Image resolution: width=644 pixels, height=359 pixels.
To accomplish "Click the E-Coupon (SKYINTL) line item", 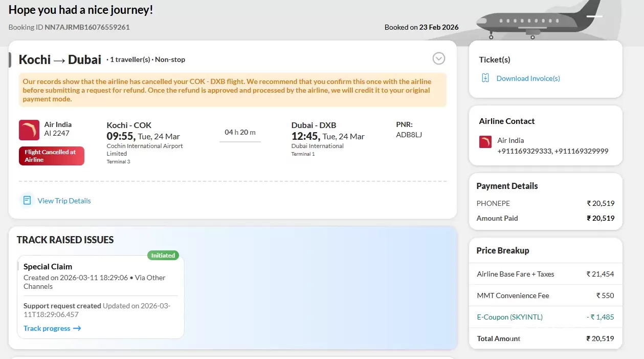I will tap(509, 317).
